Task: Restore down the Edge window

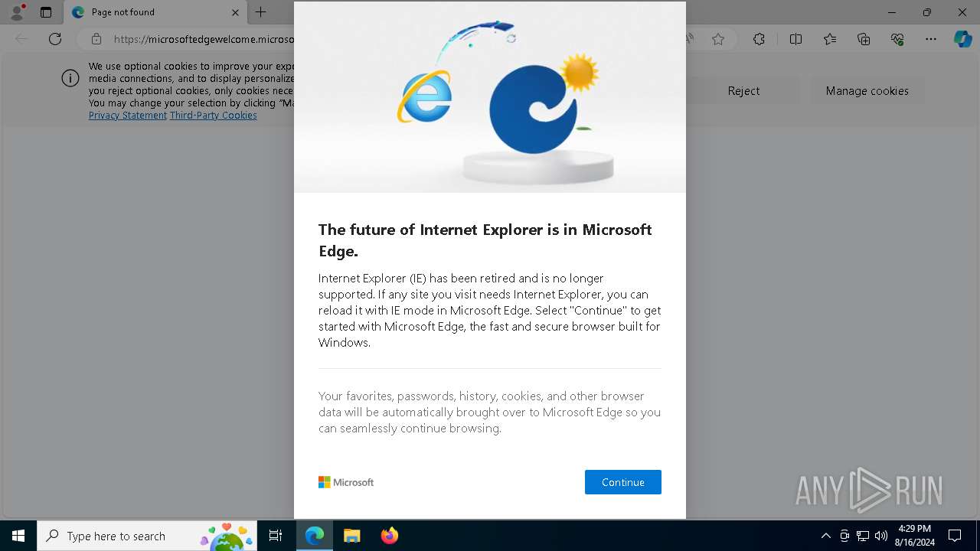Action: (927, 12)
